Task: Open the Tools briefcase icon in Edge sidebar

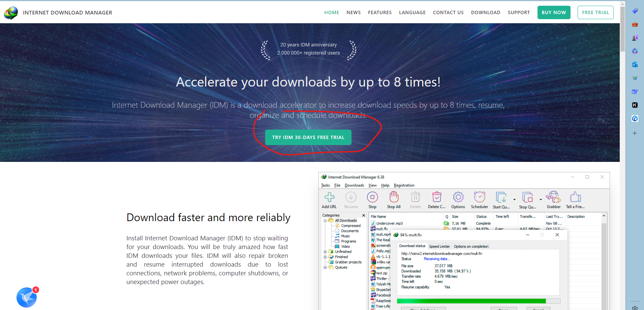Action: (635, 24)
